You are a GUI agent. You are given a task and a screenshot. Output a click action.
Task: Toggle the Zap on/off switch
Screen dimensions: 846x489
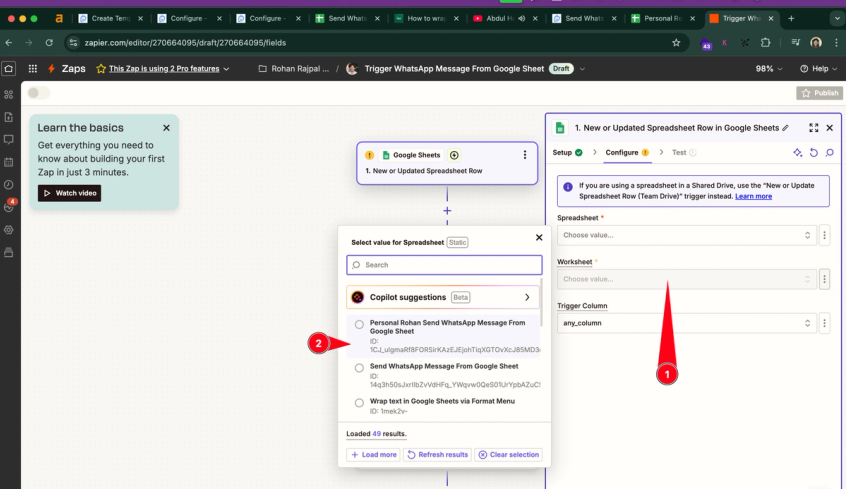(x=38, y=93)
